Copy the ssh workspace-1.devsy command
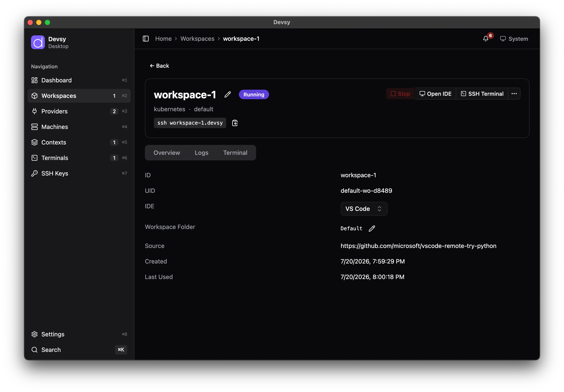This screenshot has height=392, width=564. [x=235, y=123]
